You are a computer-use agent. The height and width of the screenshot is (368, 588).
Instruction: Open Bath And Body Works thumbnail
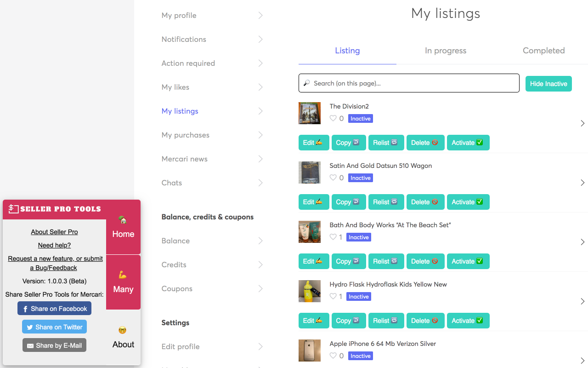click(310, 232)
